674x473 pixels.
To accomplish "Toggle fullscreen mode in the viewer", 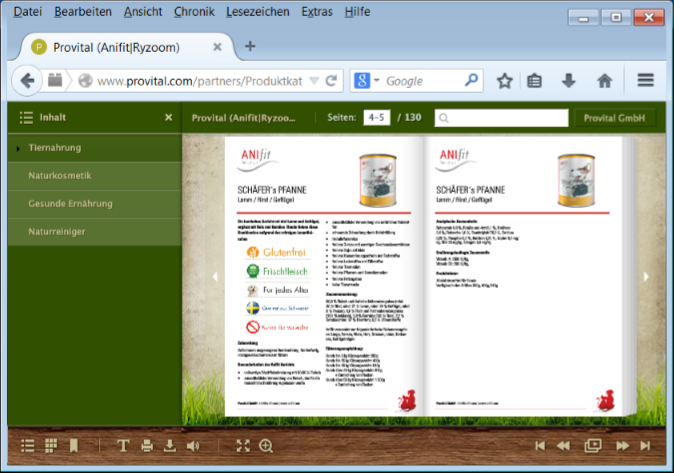I will click(243, 446).
